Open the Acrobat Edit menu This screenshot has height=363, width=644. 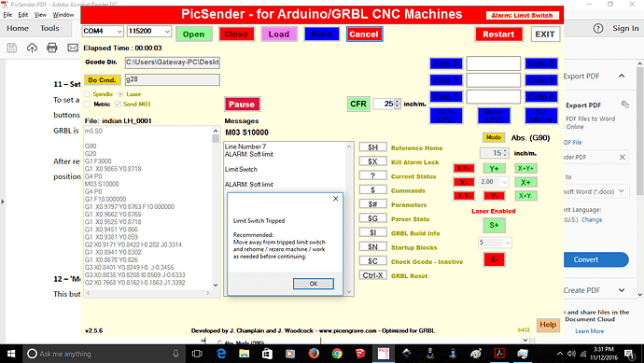coord(23,15)
